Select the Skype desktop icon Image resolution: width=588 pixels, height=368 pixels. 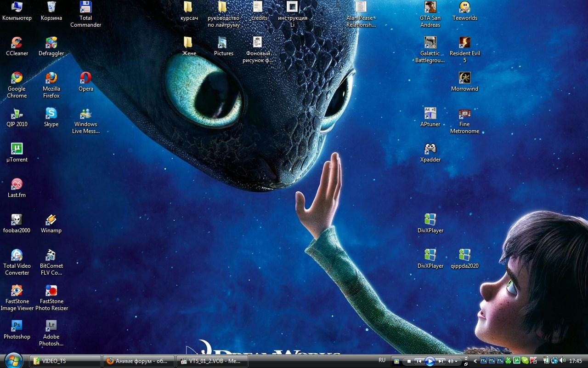pyautogui.click(x=51, y=114)
